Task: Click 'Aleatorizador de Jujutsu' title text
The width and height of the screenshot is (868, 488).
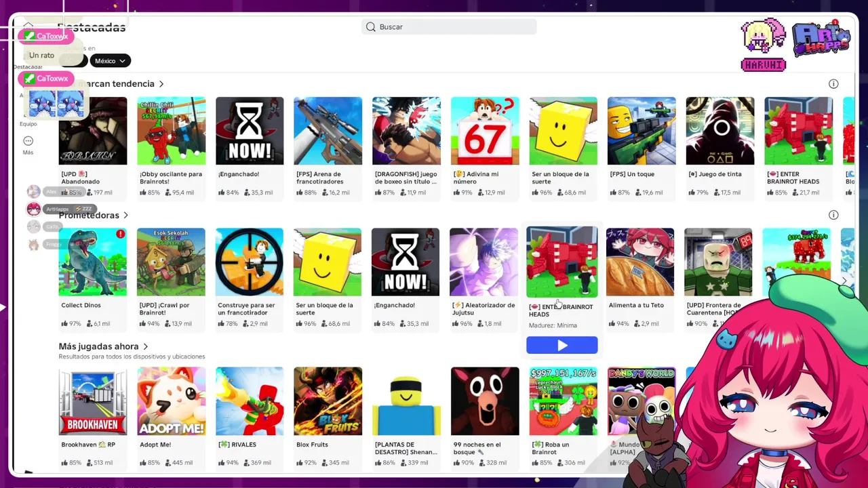Action: (x=484, y=309)
